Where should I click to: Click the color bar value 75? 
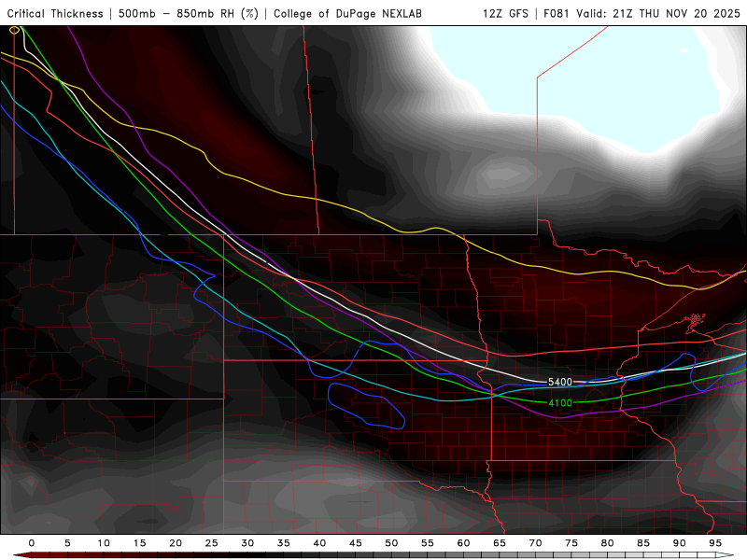(x=571, y=543)
